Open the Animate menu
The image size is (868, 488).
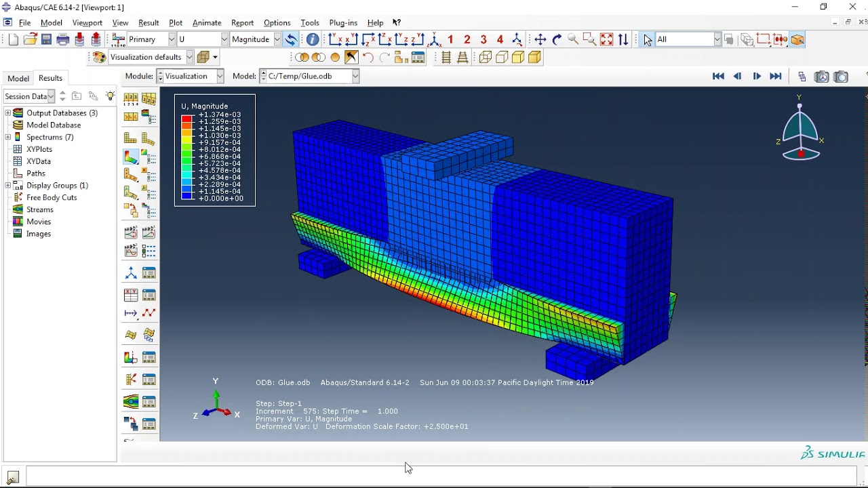click(207, 22)
